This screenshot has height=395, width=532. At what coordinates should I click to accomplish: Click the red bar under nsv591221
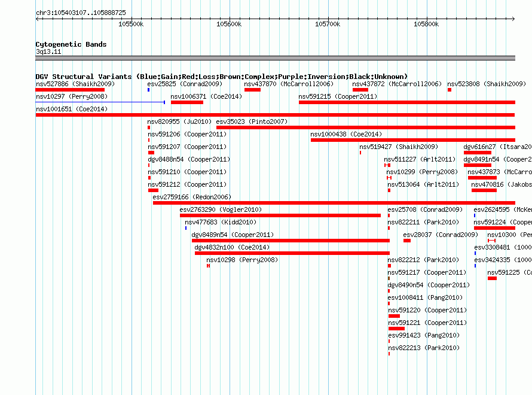click(396, 329)
